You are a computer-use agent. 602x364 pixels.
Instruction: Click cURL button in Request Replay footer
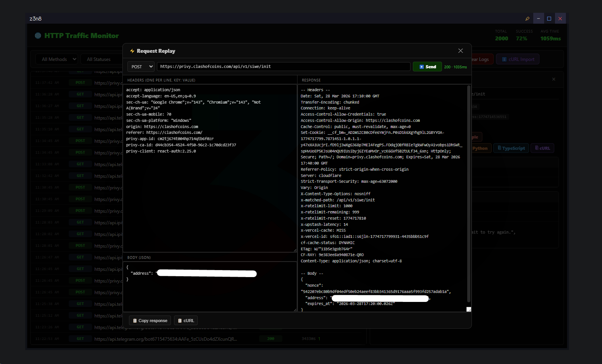click(186, 321)
